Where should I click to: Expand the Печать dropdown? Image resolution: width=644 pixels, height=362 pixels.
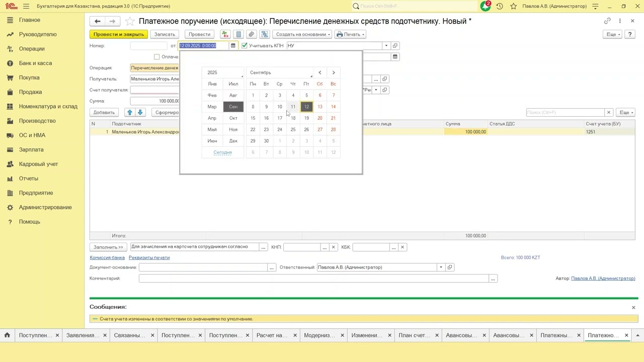(x=350, y=34)
